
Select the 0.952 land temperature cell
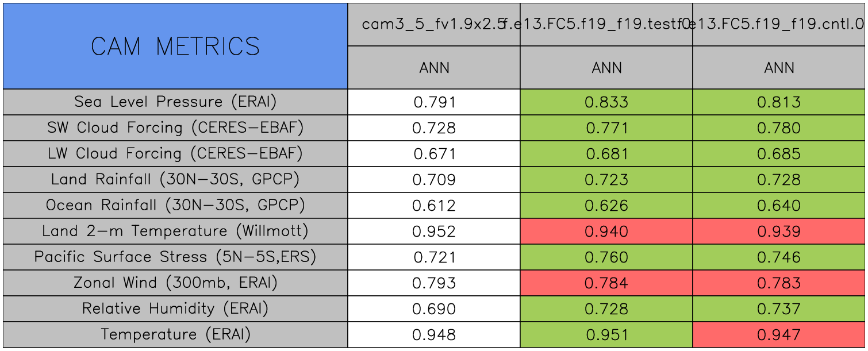click(434, 232)
